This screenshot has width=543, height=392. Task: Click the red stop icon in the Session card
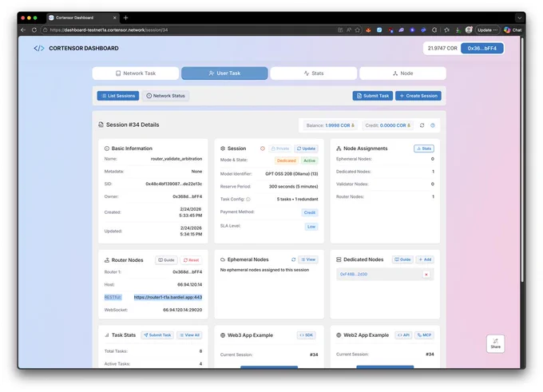263,148
